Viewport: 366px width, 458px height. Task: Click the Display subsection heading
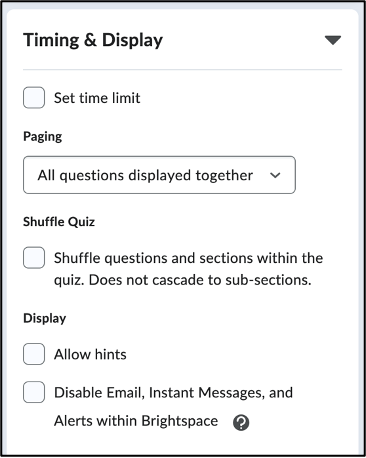click(45, 318)
